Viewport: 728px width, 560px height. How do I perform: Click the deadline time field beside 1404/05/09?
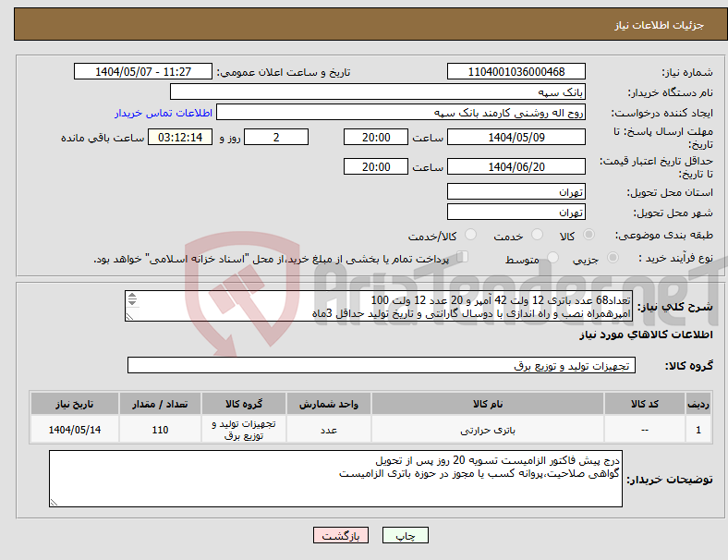pos(376,138)
